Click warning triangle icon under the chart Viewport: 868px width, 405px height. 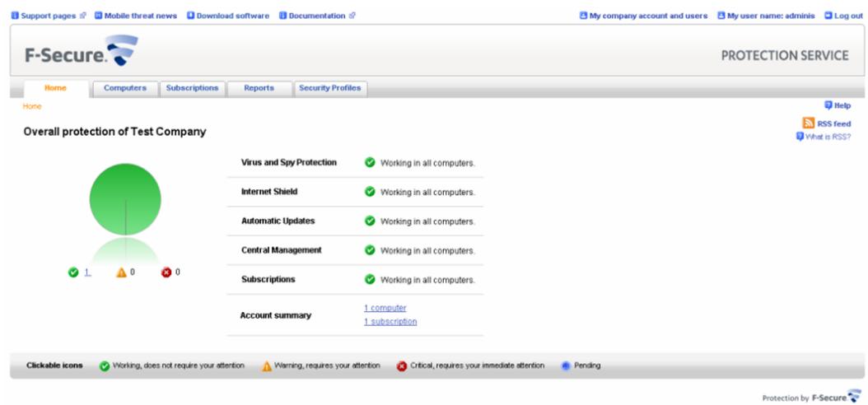click(121, 272)
